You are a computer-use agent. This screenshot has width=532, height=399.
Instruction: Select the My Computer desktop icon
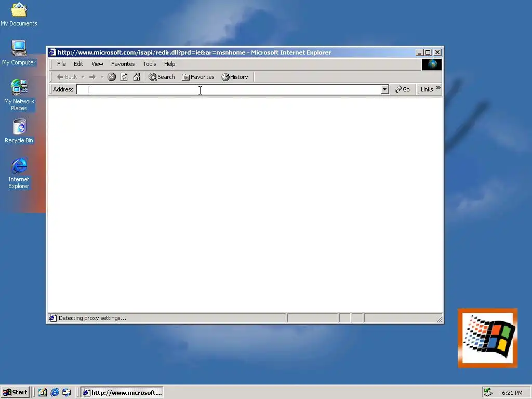(x=19, y=53)
